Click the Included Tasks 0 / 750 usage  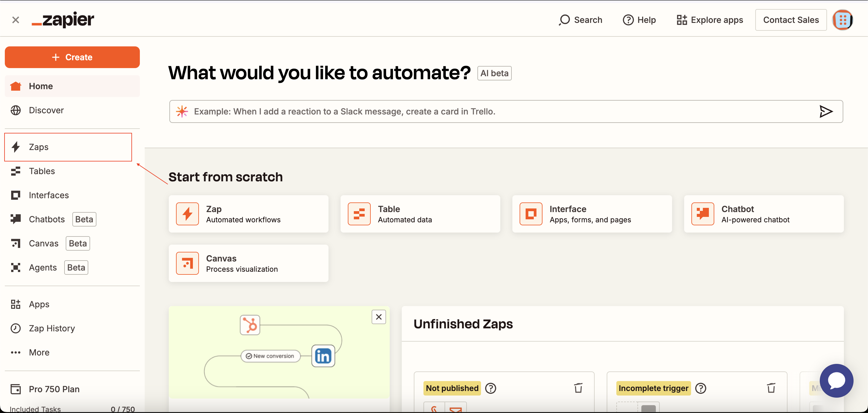click(72, 409)
